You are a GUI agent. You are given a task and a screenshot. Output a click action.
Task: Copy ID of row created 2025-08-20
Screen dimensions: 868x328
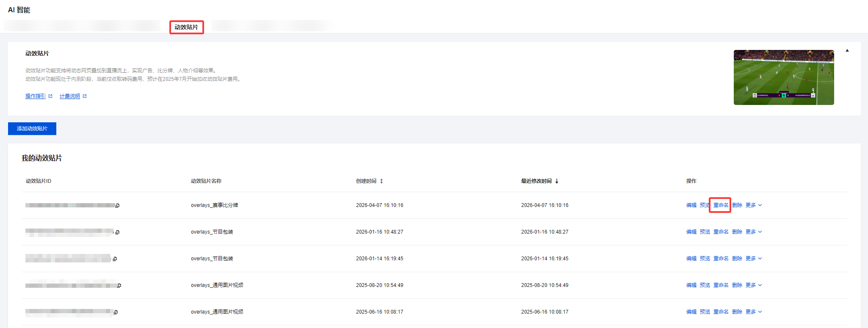(x=119, y=286)
